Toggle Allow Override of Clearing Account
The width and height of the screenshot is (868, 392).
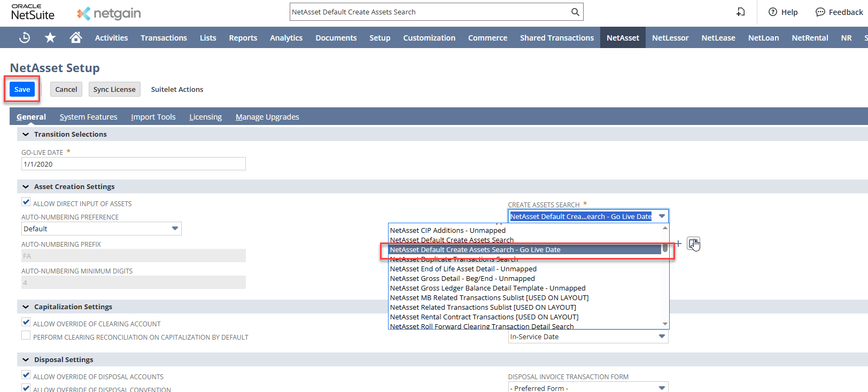click(x=26, y=323)
